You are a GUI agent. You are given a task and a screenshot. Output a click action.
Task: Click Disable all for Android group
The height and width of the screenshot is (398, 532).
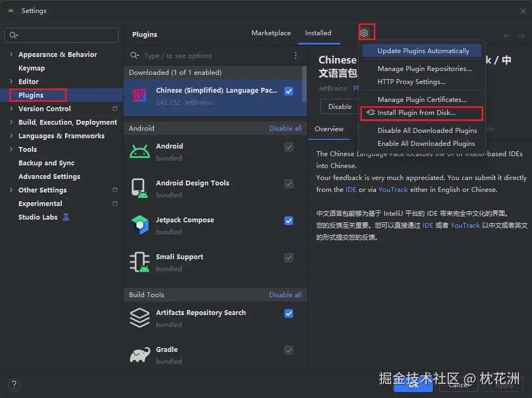click(285, 129)
